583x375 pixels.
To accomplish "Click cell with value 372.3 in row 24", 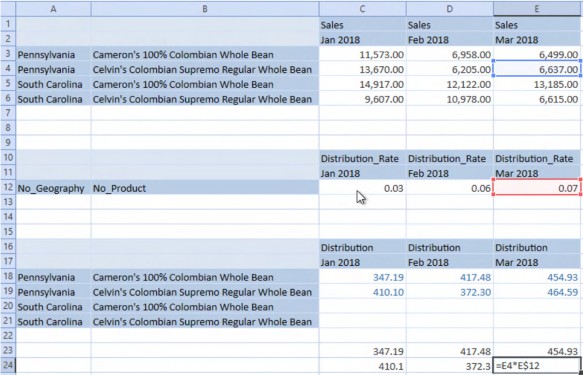I will (x=450, y=366).
